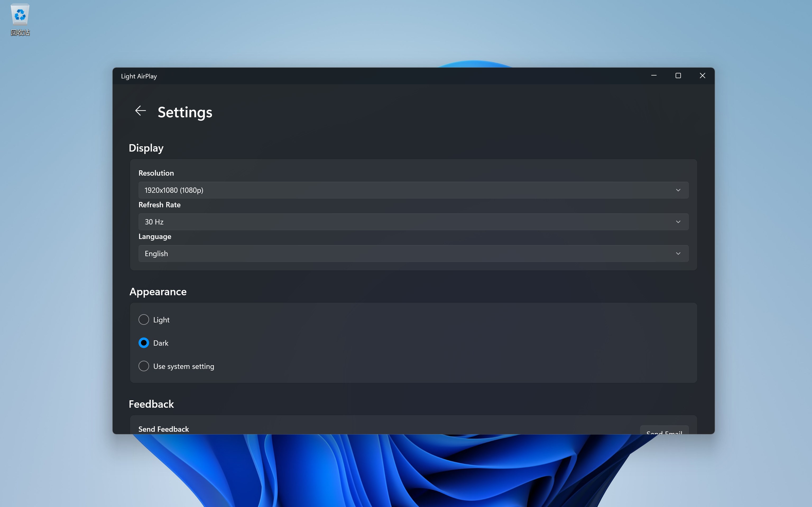
Task: Navigate back using the back arrow
Action: (140, 111)
